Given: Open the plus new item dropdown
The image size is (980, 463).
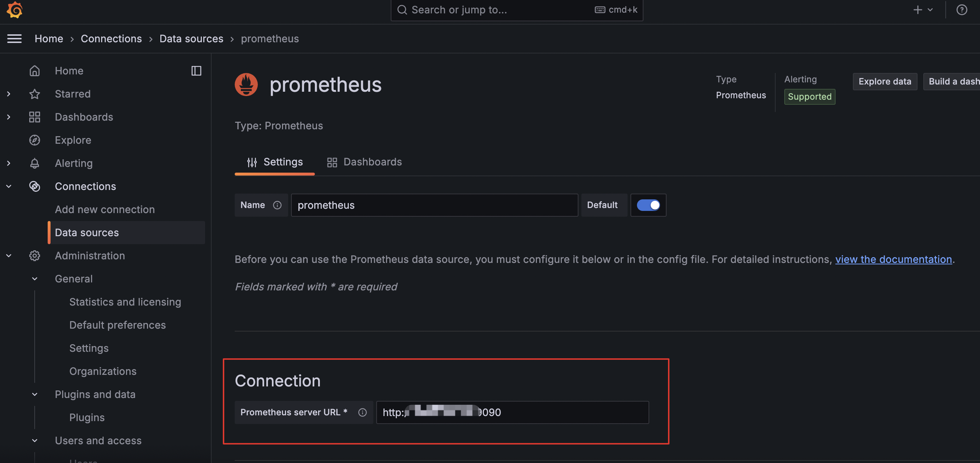Looking at the screenshot, I should click(x=922, y=10).
